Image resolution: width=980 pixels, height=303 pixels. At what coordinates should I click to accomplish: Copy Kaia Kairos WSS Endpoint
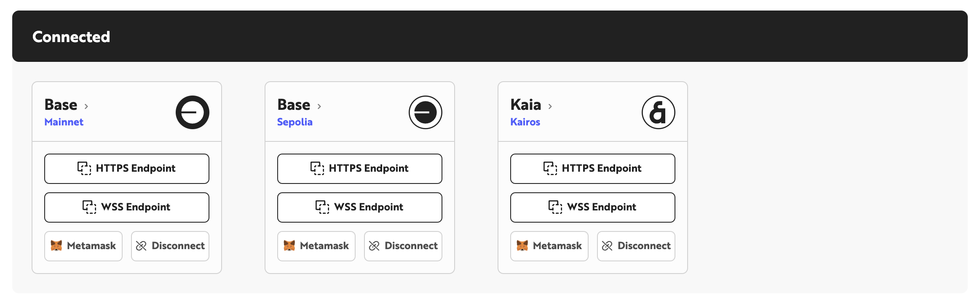pos(593,207)
